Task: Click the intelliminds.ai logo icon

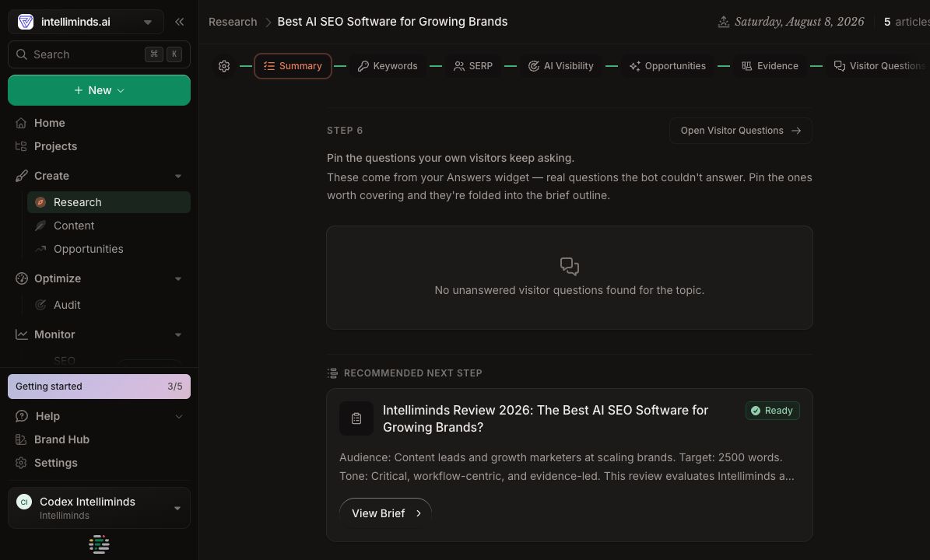Action: pos(26,22)
